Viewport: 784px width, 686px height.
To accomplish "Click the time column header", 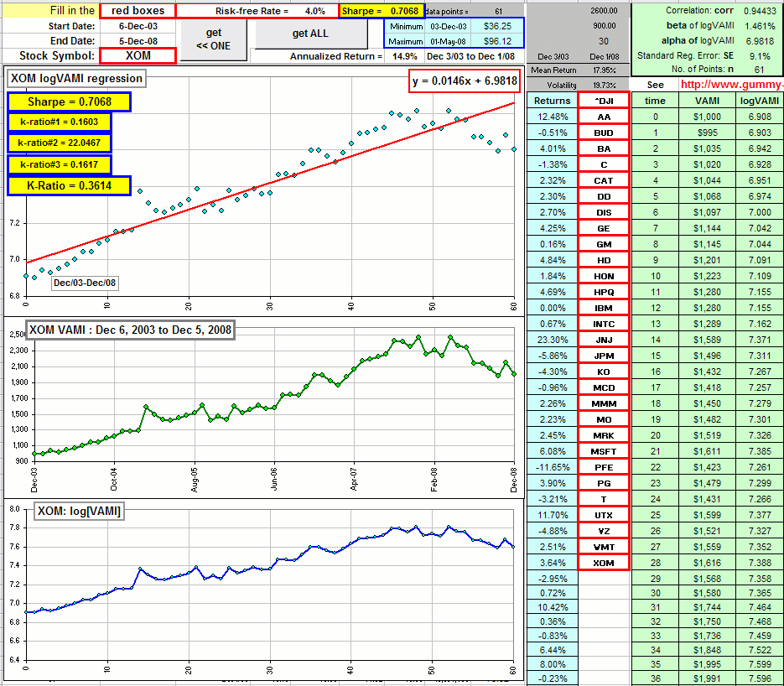I will [655, 101].
